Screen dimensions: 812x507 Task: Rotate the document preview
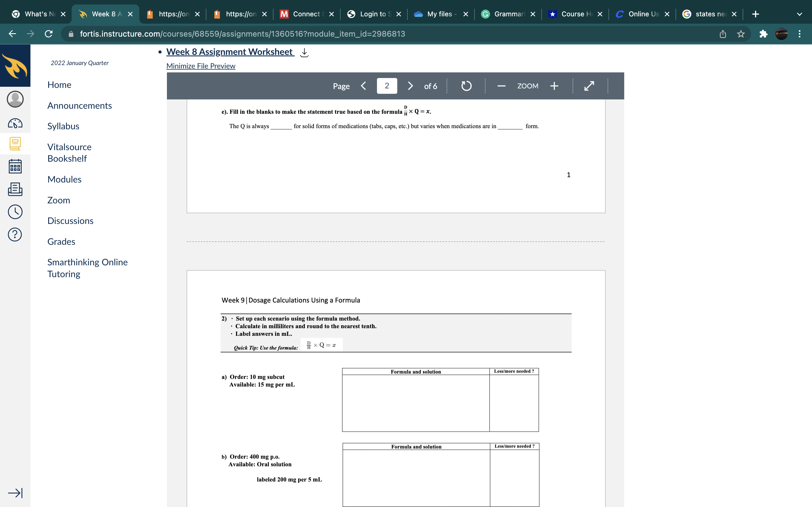(x=466, y=86)
